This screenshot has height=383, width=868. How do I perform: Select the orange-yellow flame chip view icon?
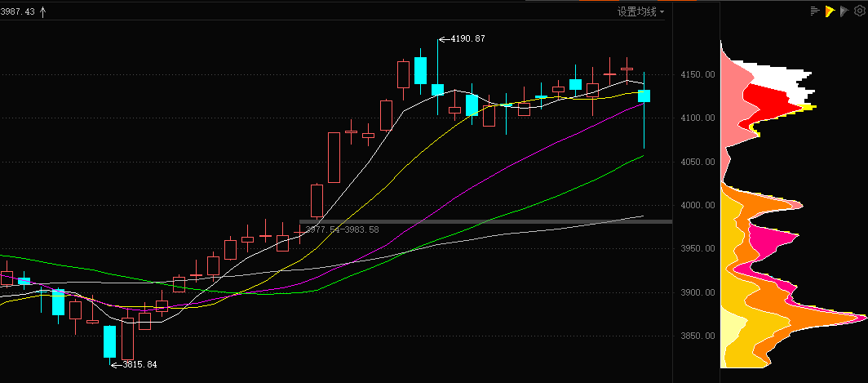coord(829,11)
